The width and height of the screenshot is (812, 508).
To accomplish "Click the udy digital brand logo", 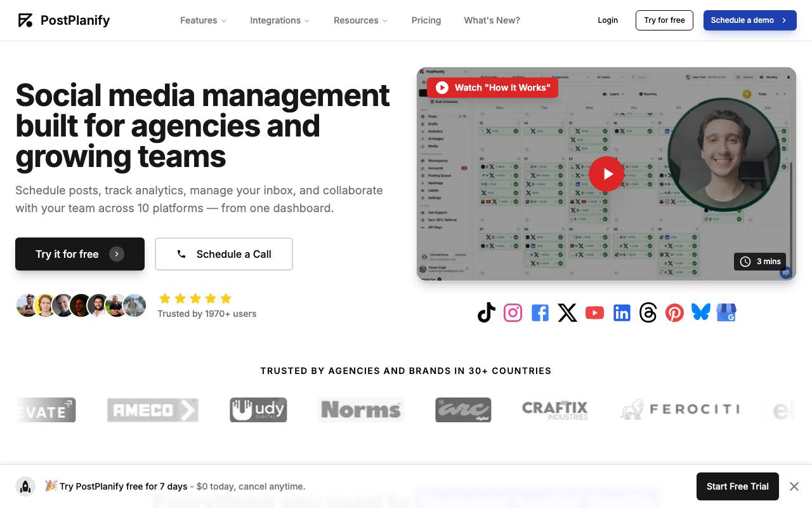I will point(258,410).
